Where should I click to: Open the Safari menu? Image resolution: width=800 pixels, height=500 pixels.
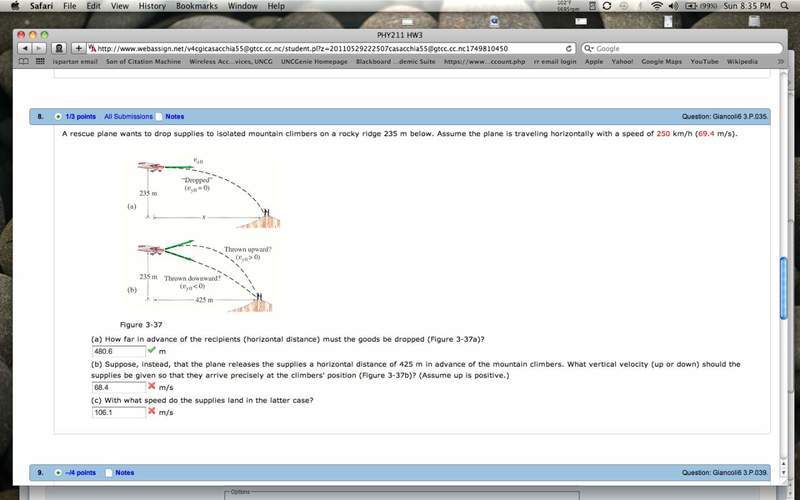(x=41, y=6)
